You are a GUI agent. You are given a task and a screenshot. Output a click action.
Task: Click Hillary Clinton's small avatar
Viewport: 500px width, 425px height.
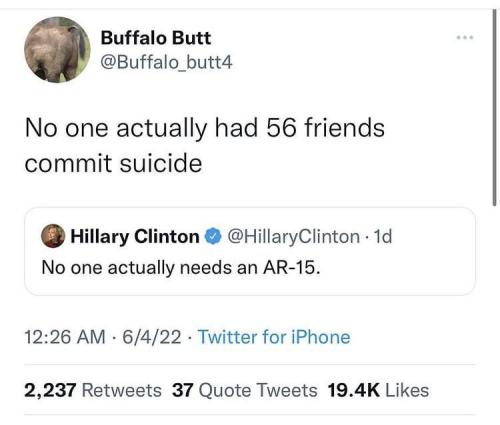pyautogui.click(x=53, y=236)
